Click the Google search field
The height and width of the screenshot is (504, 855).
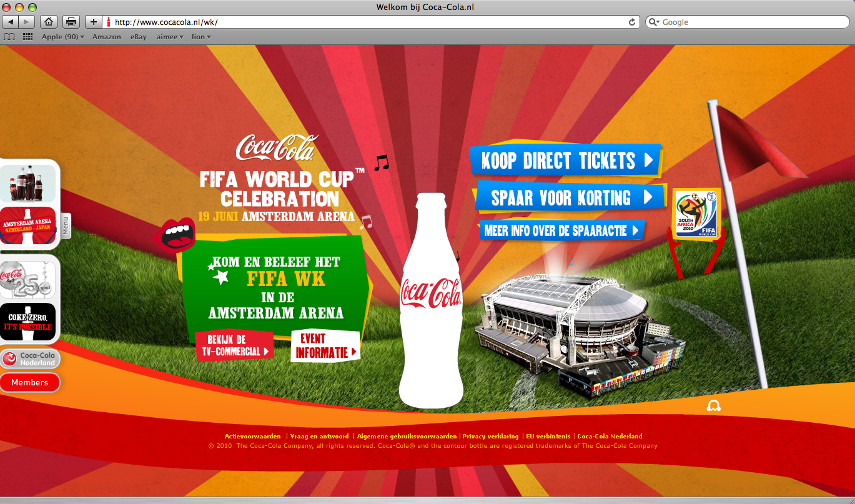pos(746,22)
